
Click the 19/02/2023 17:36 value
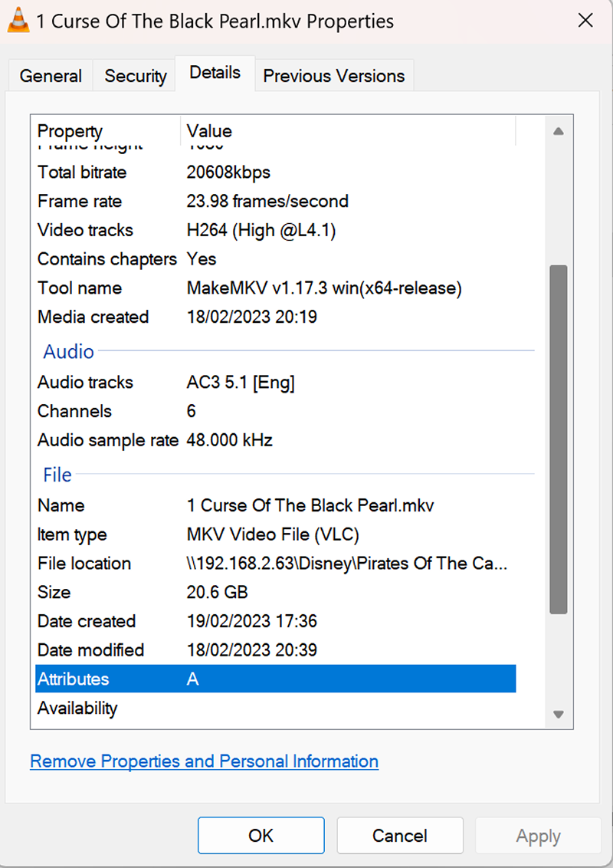252,621
